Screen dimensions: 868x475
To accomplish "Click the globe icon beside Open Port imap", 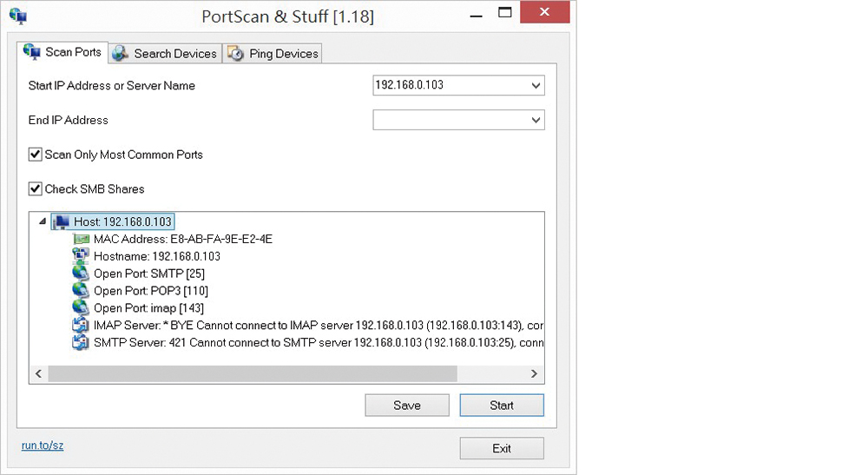I will (x=81, y=307).
